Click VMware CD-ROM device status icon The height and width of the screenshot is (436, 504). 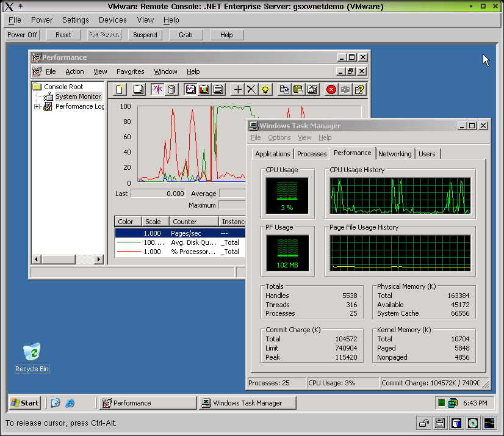tap(472, 423)
